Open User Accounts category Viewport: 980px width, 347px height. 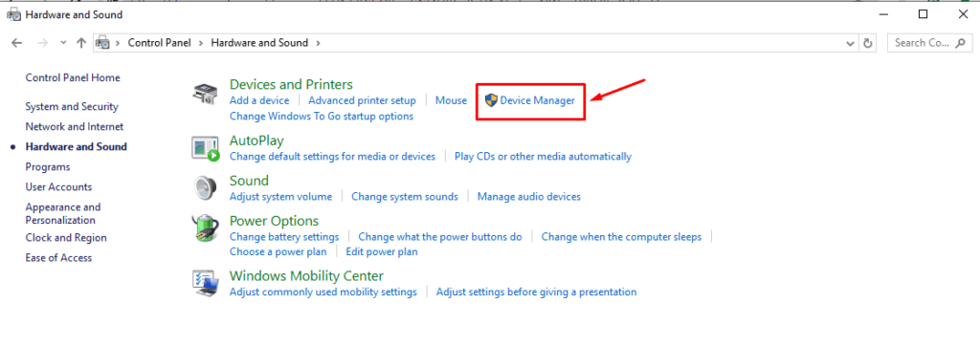click(58, 186)
